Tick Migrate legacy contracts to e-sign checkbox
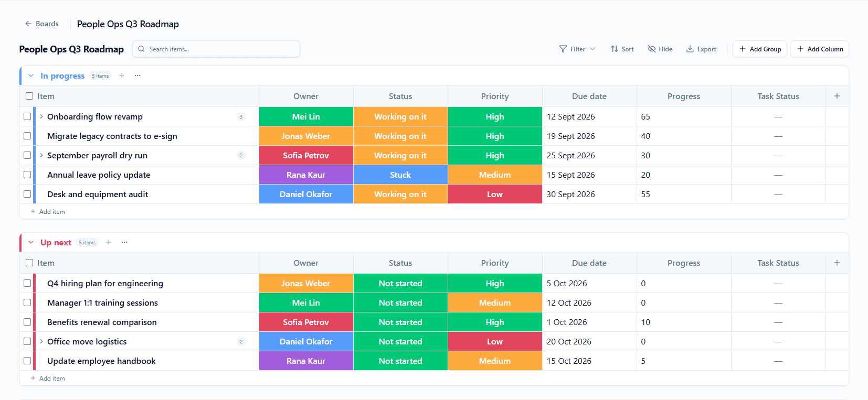Viewport: 868px width, 400px height. tap(27, 136)
